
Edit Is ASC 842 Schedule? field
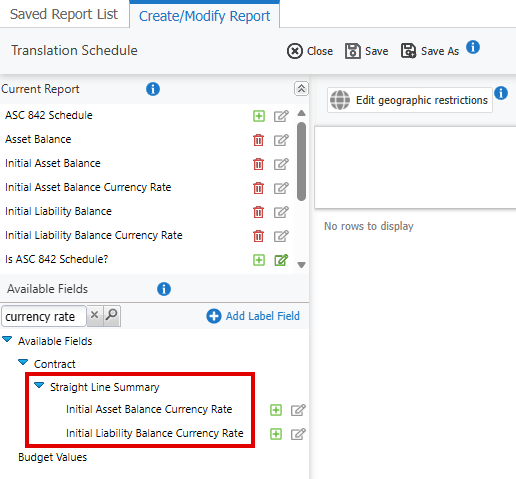tap(281, 260)
